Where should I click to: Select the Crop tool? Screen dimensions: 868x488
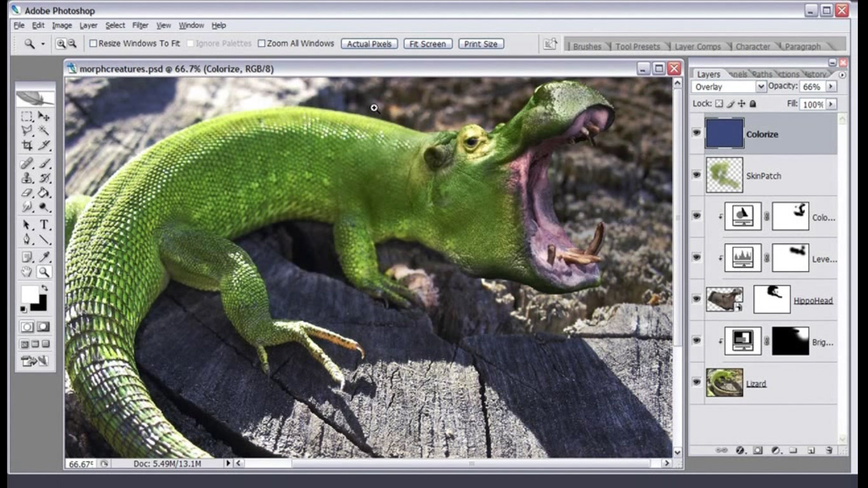27,145
